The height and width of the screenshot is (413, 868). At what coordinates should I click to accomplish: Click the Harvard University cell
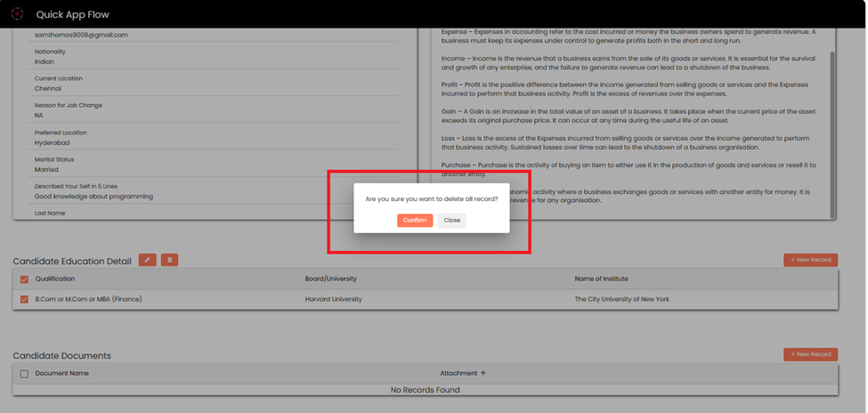(x=333, y=299)
